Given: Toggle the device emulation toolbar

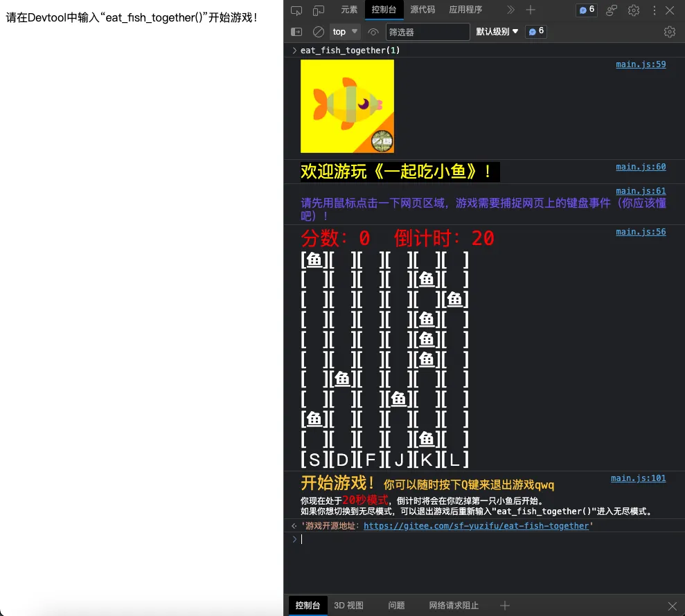Looking at the screenshot, I should point(319,10).
